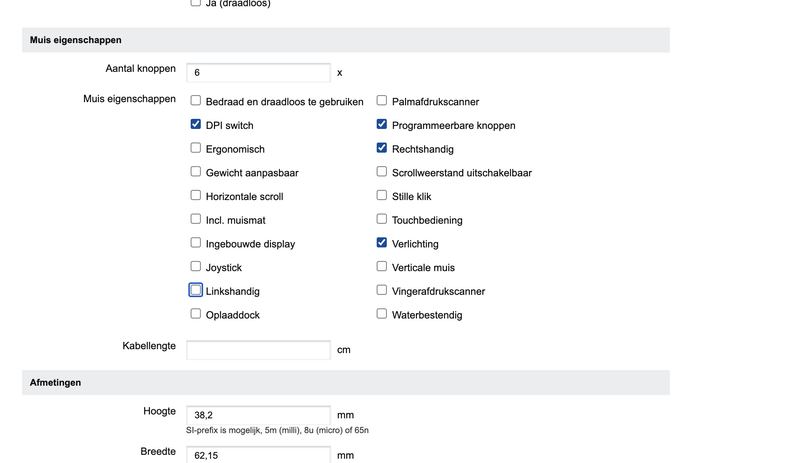Check the Linkshandig checkbox

point(196,290)
